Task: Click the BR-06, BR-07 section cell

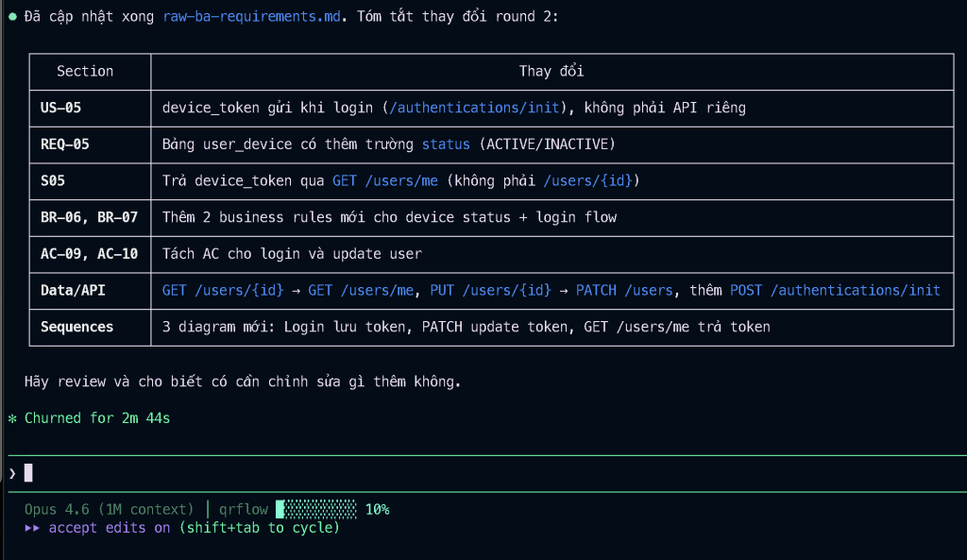Action: [x=89, y=217]
